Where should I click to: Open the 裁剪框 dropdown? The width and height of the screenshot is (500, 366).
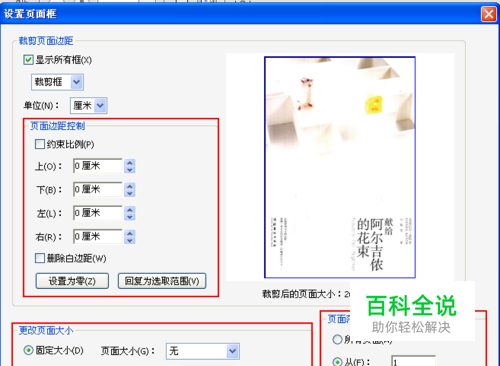57,82
